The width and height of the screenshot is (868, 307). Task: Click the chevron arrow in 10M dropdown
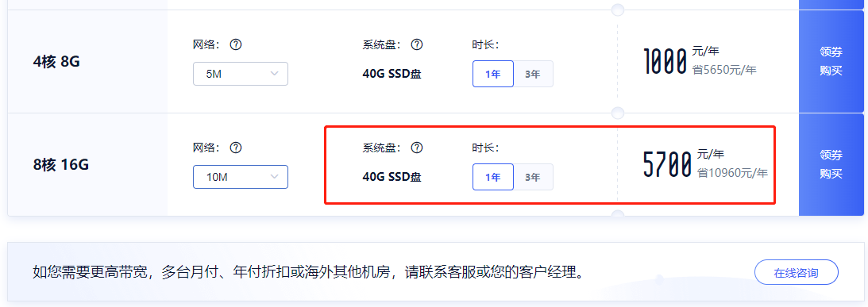[275, 177]
